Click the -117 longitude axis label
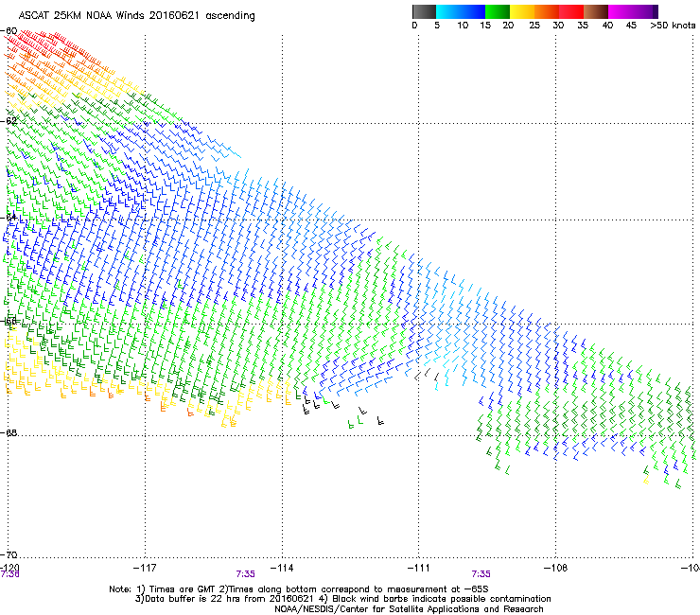Image resolution: width=700 pixels, height=615 pixels. click(145, 568)
